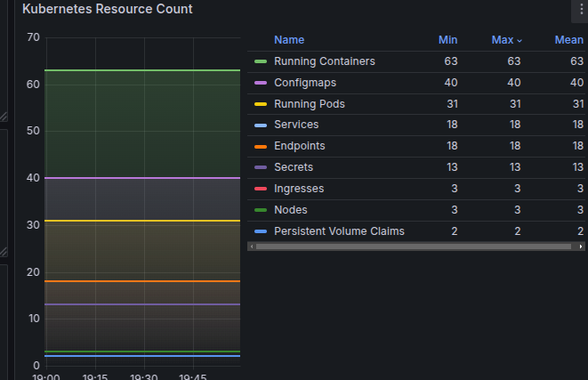The width and height of the screenshot is (588, 380).
Task: Sort legend by Max column
Action: (507, 40)
